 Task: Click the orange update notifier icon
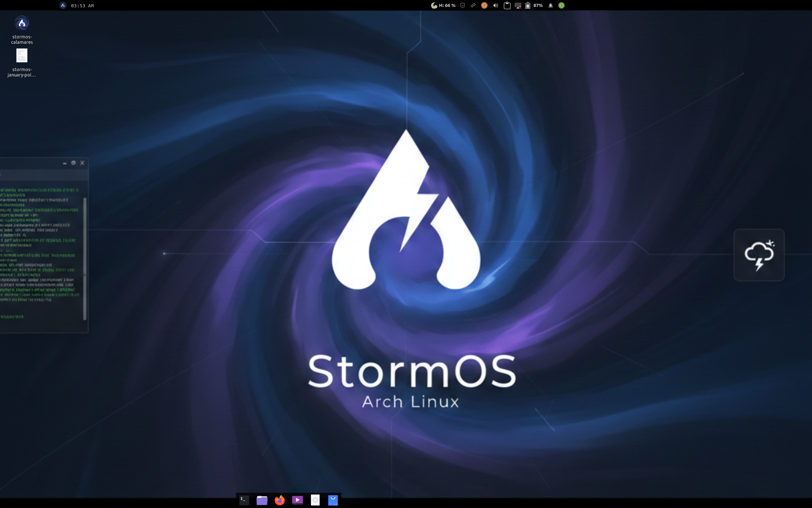tap(484, 5)
